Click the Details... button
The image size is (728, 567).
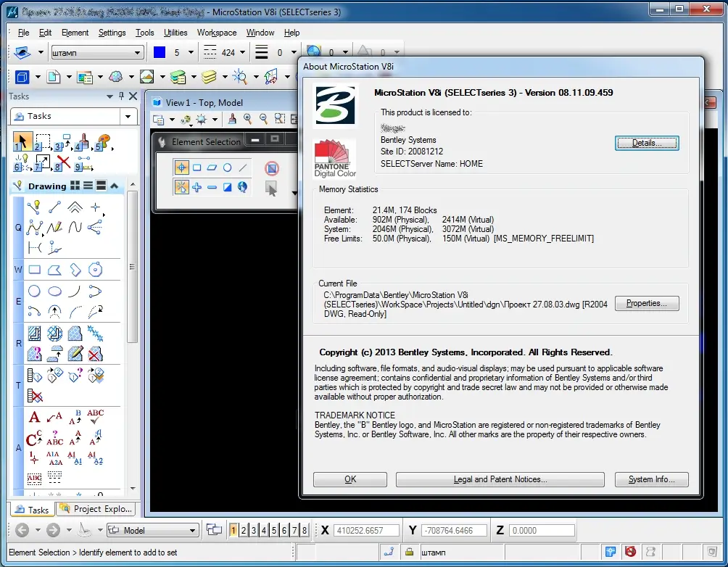click(647, 143)
